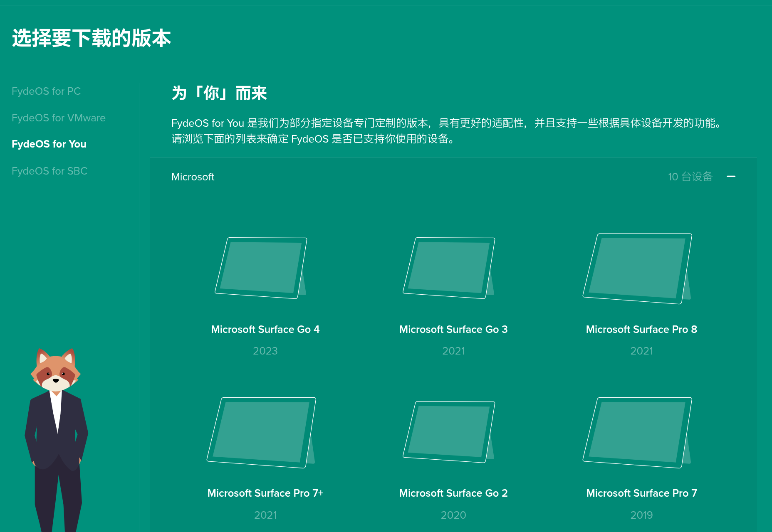
Task: Open the Microsoft Surface Go 4 title link
Action: coord(265,330)
